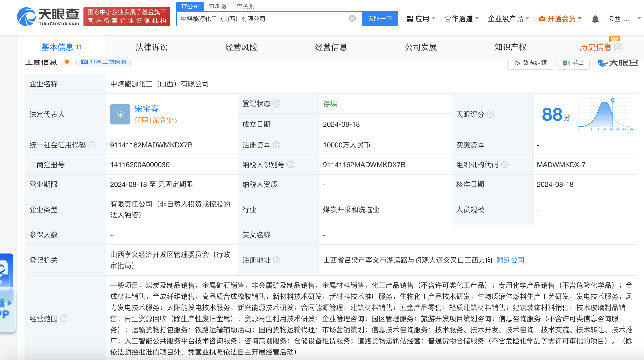Open the 经营风险 tab
This screenshot has height=360, width=644.
[x=241, y=47]
